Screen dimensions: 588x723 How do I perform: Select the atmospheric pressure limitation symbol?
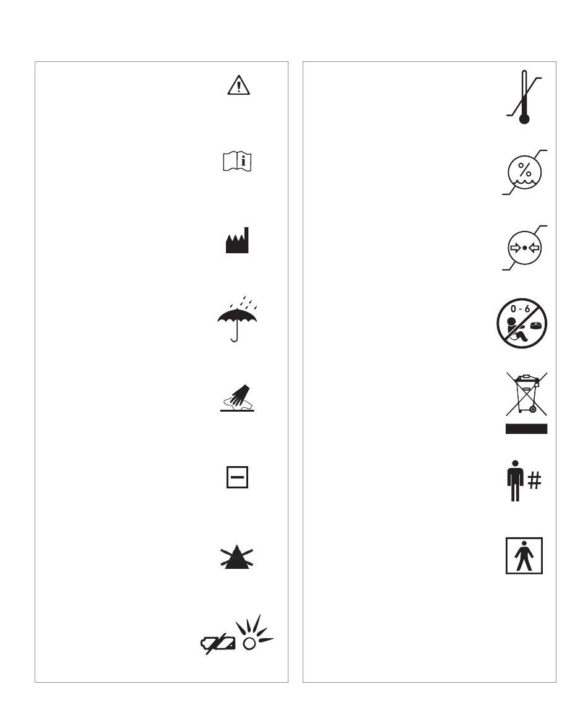tap(524, 248)
